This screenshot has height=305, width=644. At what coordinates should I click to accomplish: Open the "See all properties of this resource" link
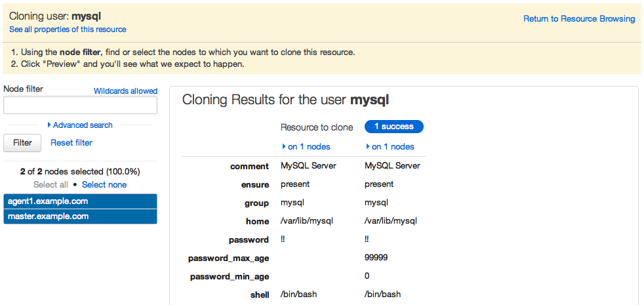tap(68, 30)
